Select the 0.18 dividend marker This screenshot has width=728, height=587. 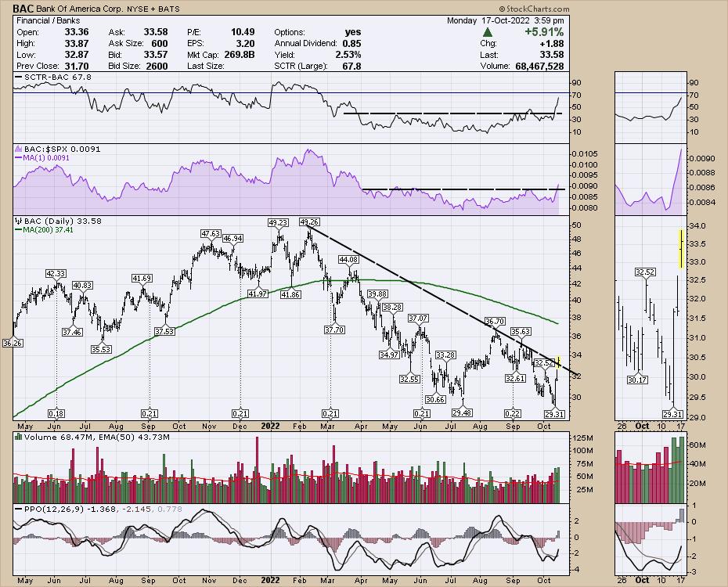[56, 412]
